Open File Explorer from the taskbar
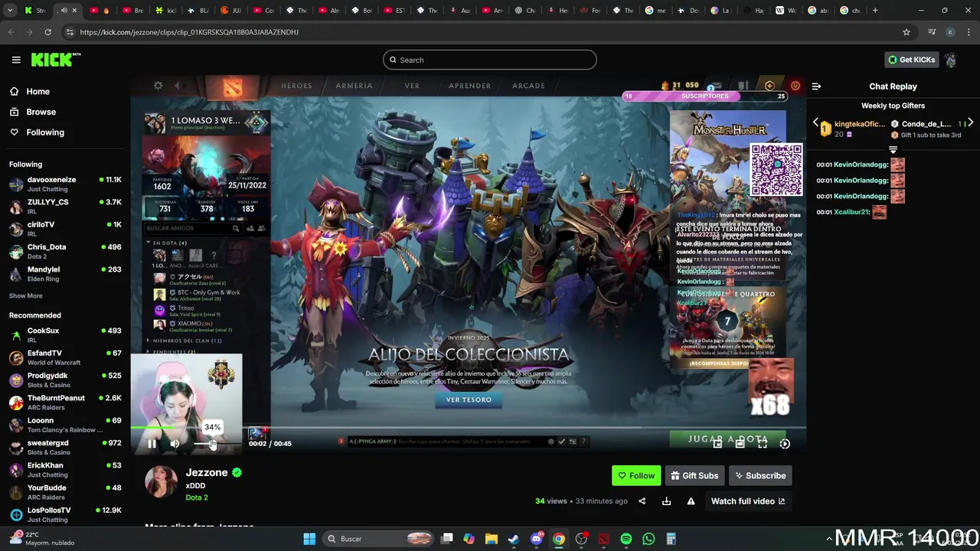The image size is (980, 551). (492, 539)
